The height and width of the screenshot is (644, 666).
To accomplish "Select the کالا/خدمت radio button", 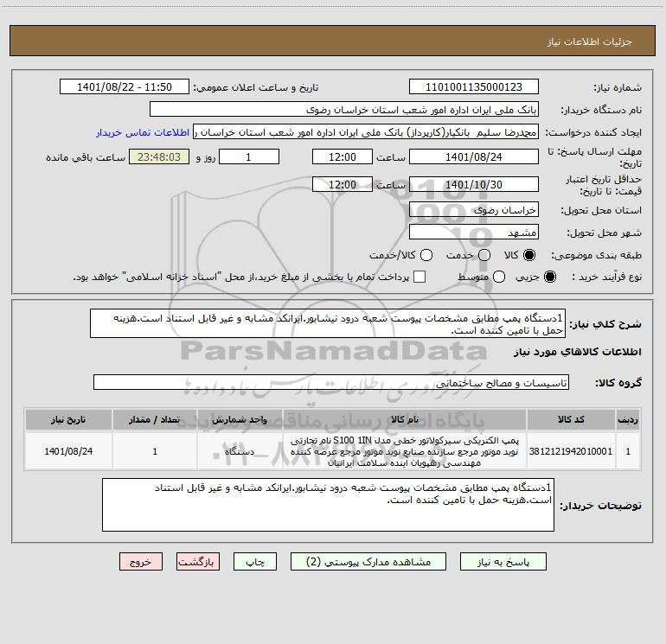I will point(426,255).
